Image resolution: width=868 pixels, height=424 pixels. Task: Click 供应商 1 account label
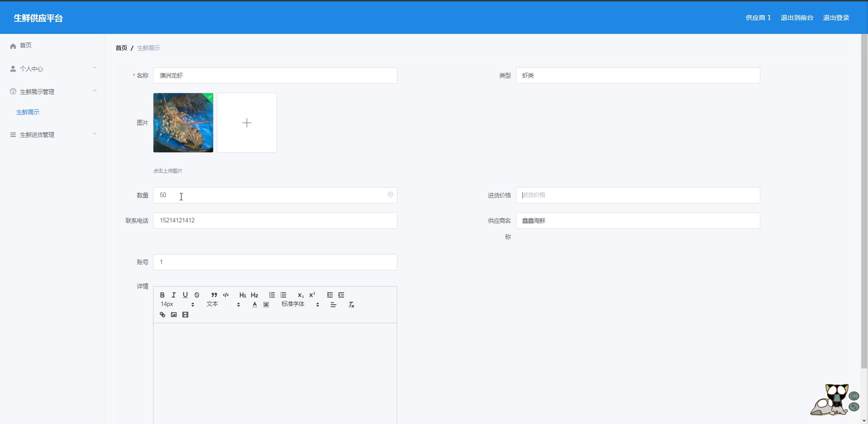[x=758, y=18]
